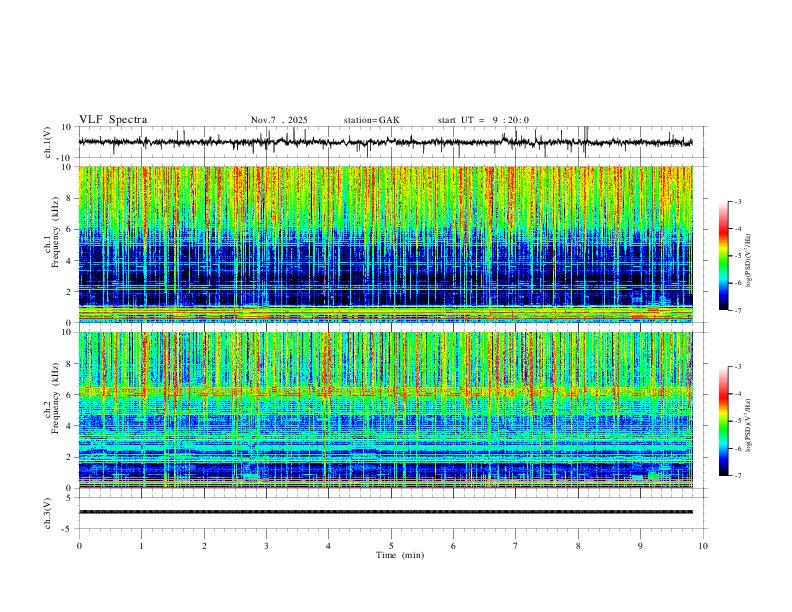792x612 pixels.
Task: Click the "station=GAK" header text
Action: 372,120
